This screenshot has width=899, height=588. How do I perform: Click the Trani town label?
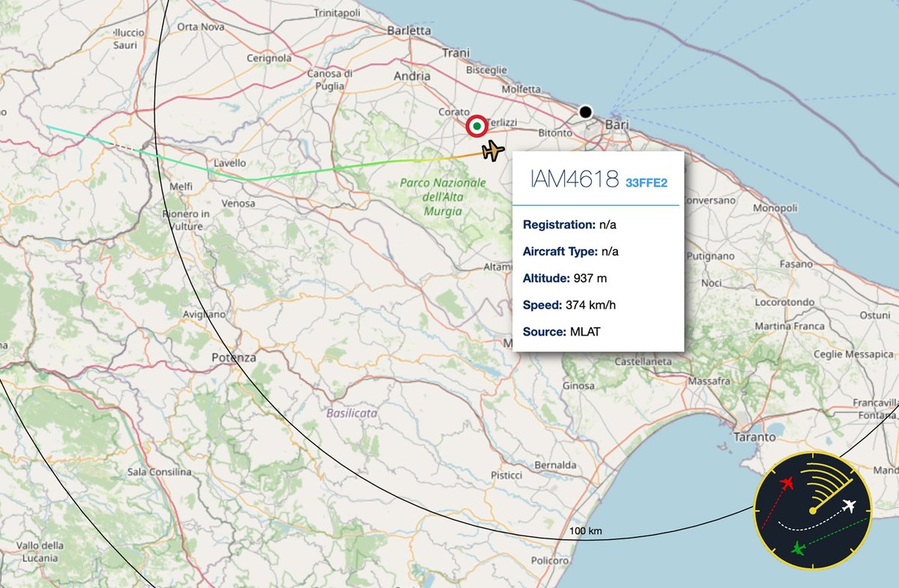(455, 53)
